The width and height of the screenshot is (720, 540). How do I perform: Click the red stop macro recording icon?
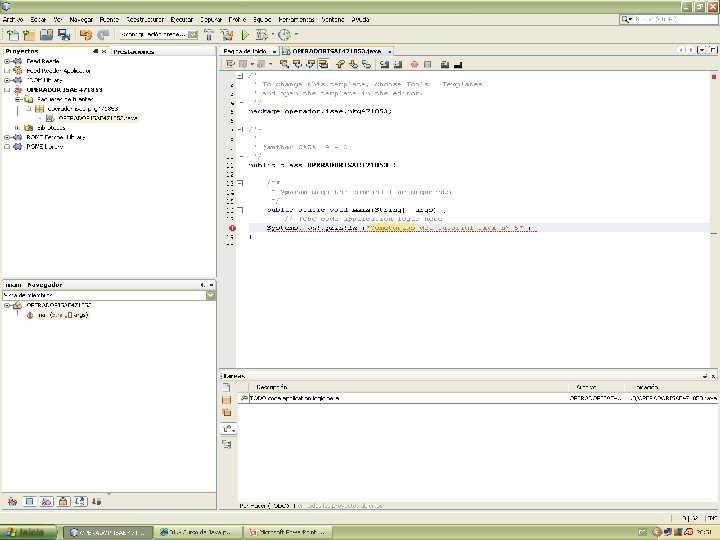point(414,64)
